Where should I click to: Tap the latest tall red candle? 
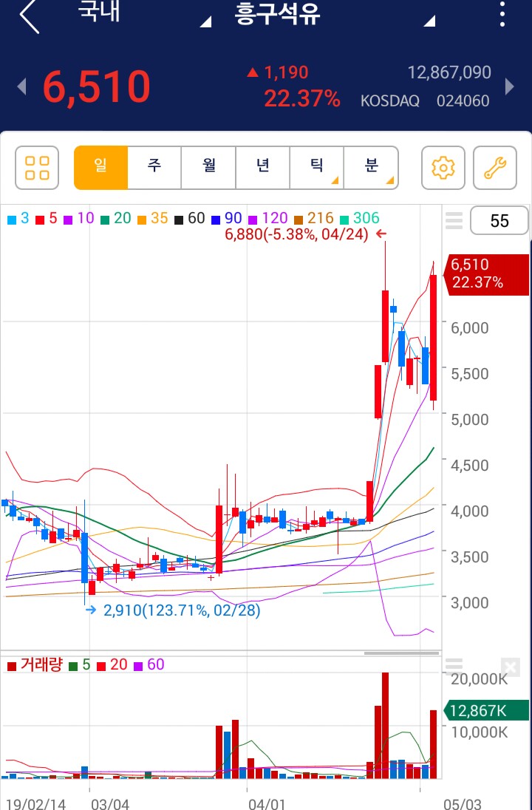[433, 337]
